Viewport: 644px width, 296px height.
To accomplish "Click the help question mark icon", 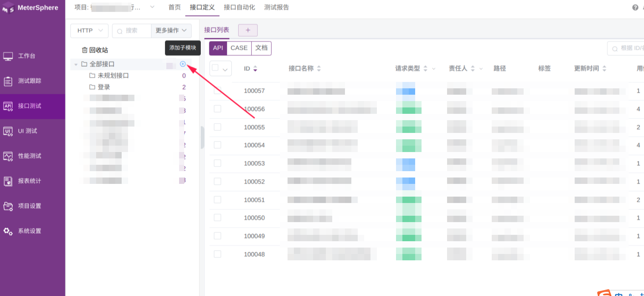I will click(x=635, y=7).
